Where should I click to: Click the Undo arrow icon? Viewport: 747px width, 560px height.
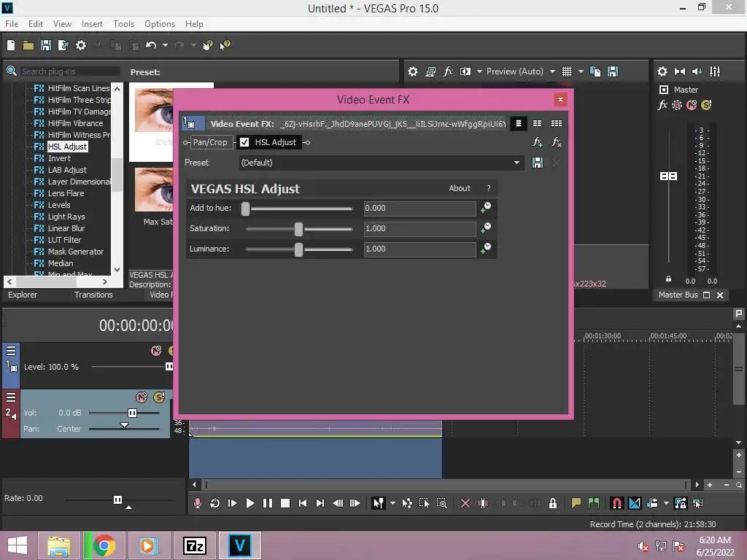pyautogui.click(x=151, y=45)
